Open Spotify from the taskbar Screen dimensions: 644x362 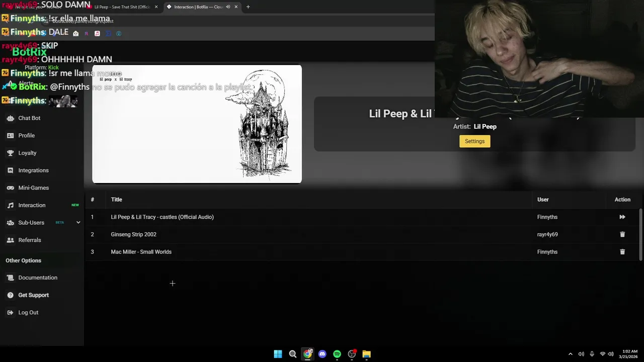tap(337, 354)
